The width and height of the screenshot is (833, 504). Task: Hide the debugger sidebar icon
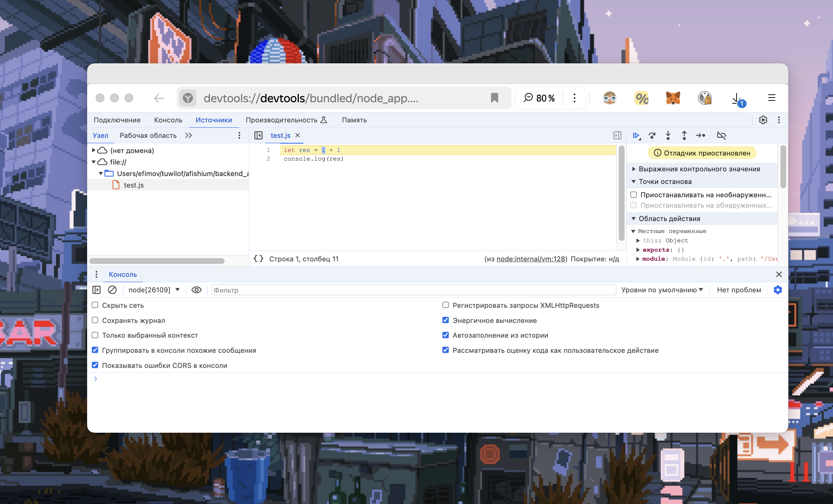[617, 135]
